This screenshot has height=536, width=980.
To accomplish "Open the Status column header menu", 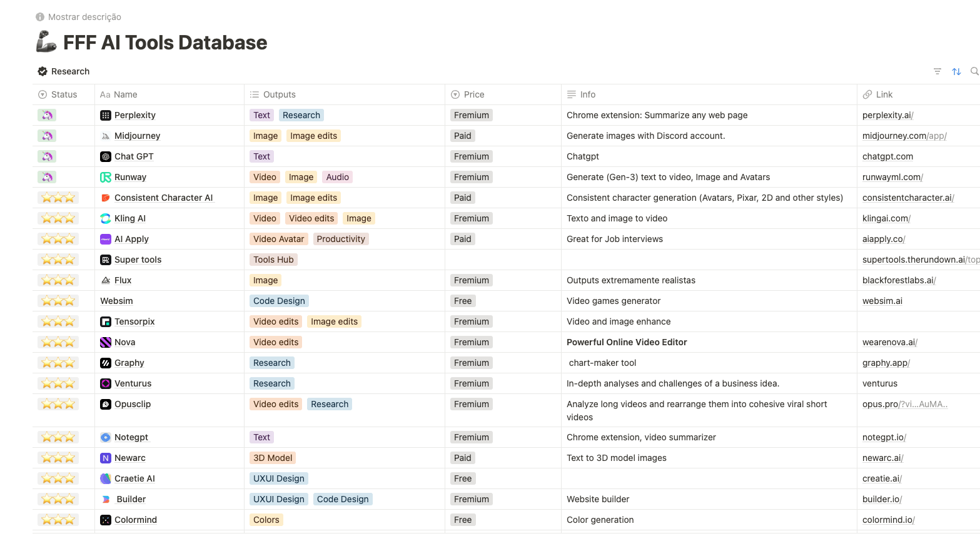I will (64, 94).
